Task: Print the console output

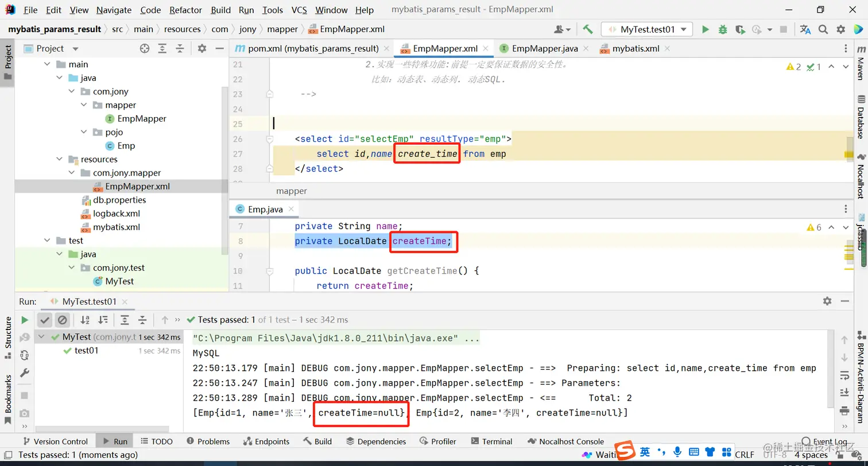Action: click(844, 410)
